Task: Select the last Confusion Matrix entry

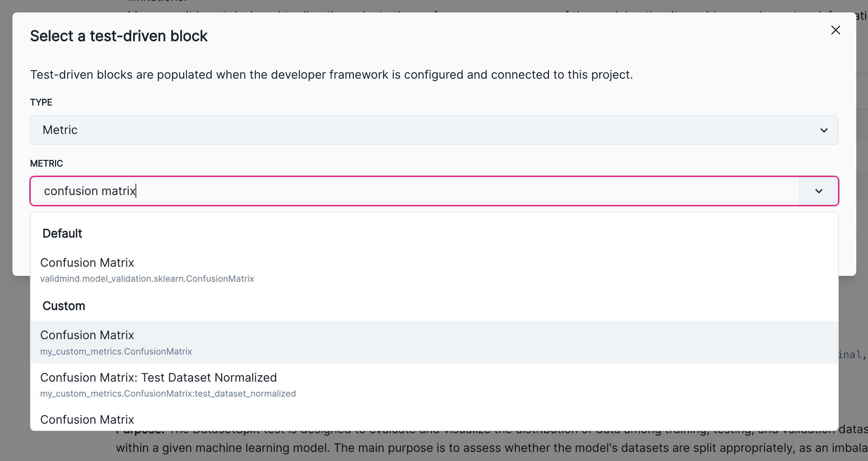Action: [87, 419]
